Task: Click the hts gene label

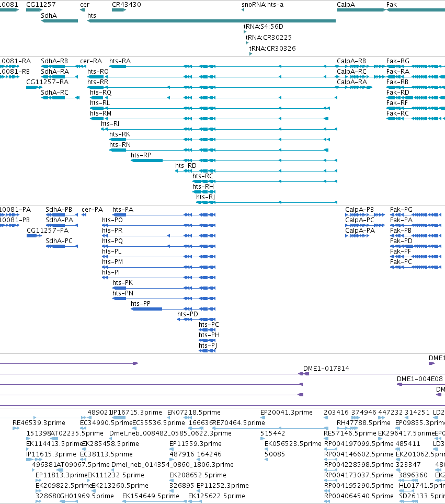Action: (x=92, y=16)
